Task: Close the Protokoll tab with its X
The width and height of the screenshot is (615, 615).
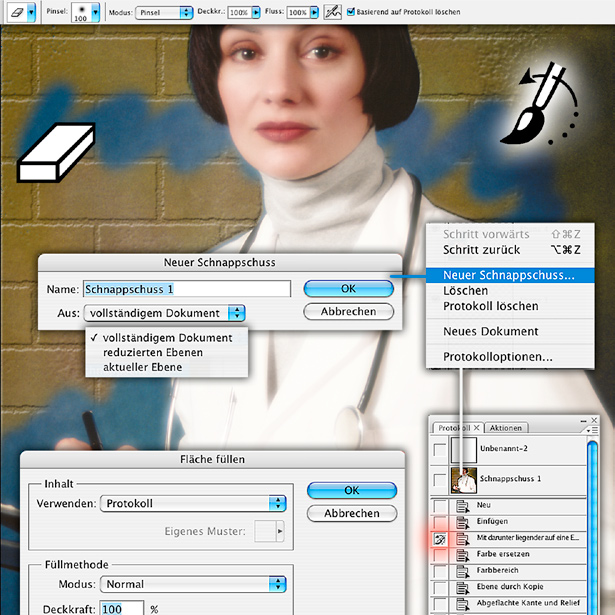Action: (477, 428)
